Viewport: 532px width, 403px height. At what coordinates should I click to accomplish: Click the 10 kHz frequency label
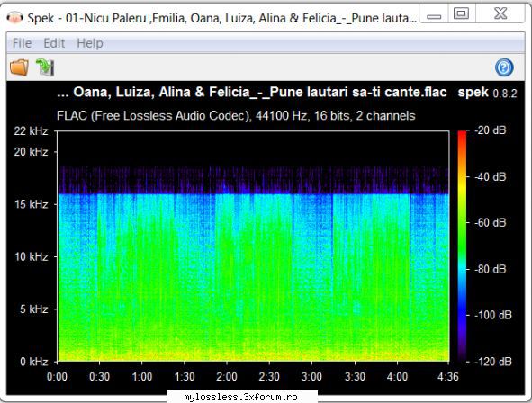click(x=31, y=256)
